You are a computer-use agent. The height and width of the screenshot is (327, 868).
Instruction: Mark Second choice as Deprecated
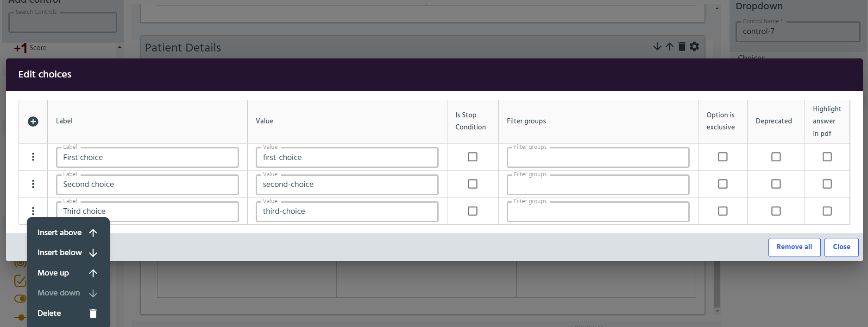[x=776, y=184]
